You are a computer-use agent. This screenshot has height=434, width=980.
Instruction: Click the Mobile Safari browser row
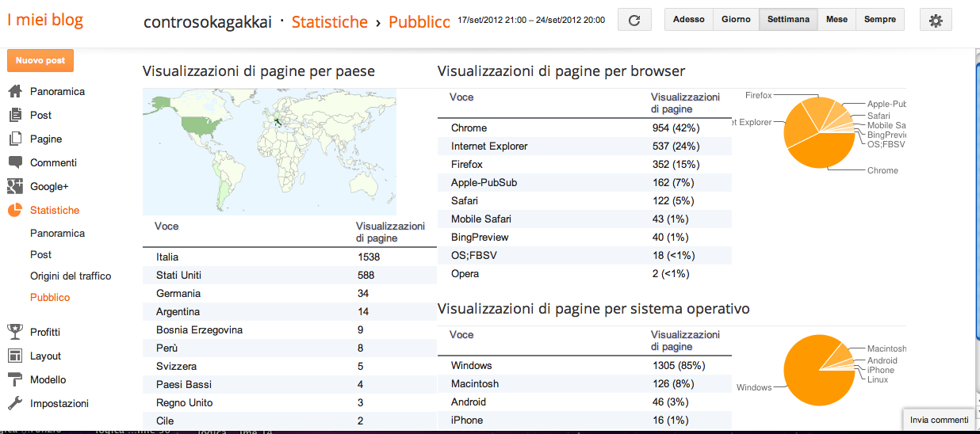[584, 219]
